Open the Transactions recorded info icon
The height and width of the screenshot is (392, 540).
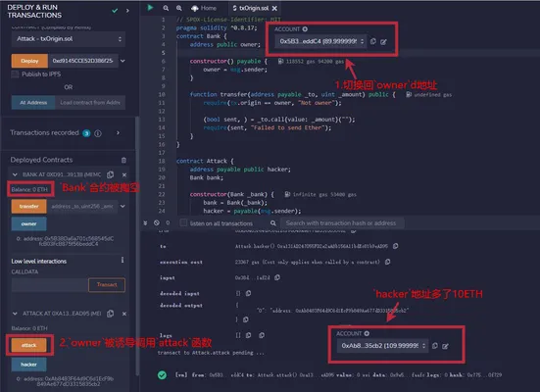click(98, 133)
